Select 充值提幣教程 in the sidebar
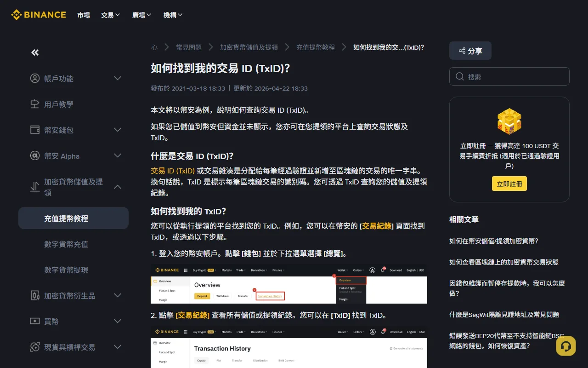This screenshot has height=368, width=588. point(73,218)
